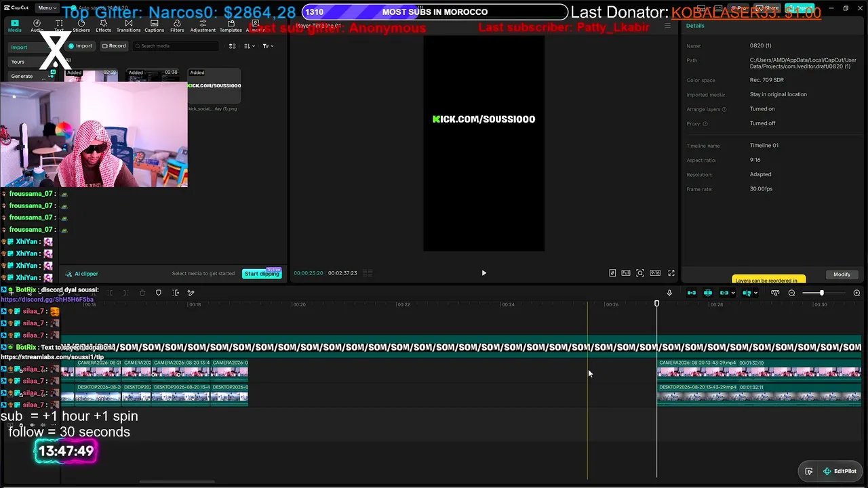Click the preview zoom-to-fit icon
Viewport: 868px width, 488px height.
click(x=640, y=273)
